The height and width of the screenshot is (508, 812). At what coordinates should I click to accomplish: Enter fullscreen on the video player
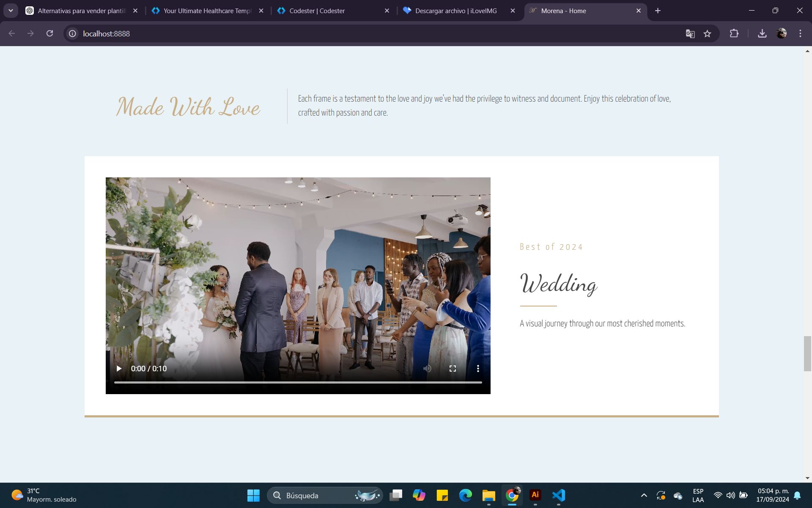point(453,369)
